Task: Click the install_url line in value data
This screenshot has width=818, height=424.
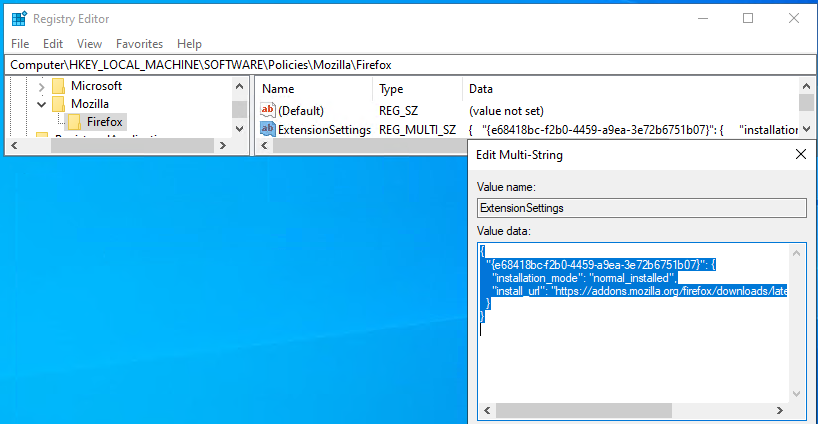Action: click(x=640, y=291)
